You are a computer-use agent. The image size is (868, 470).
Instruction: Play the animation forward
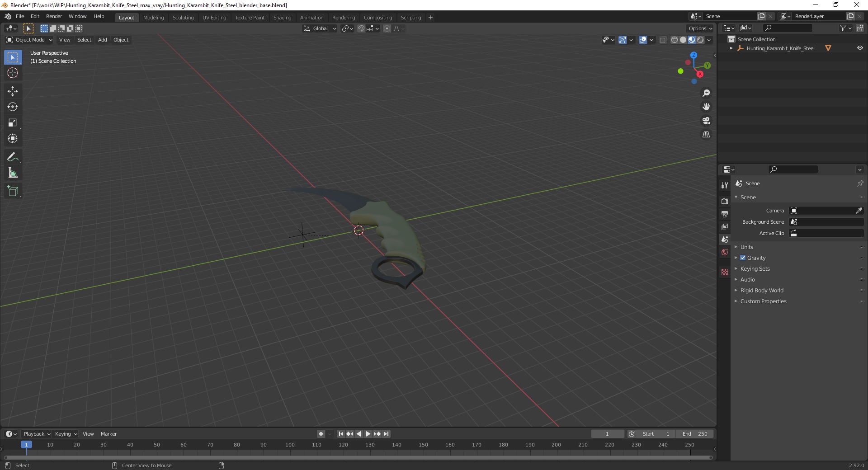click(368, 434)
